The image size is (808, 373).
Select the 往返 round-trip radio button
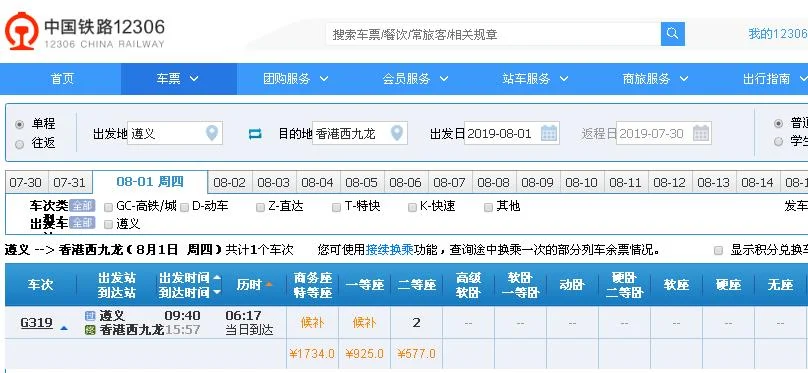point(20,144)
